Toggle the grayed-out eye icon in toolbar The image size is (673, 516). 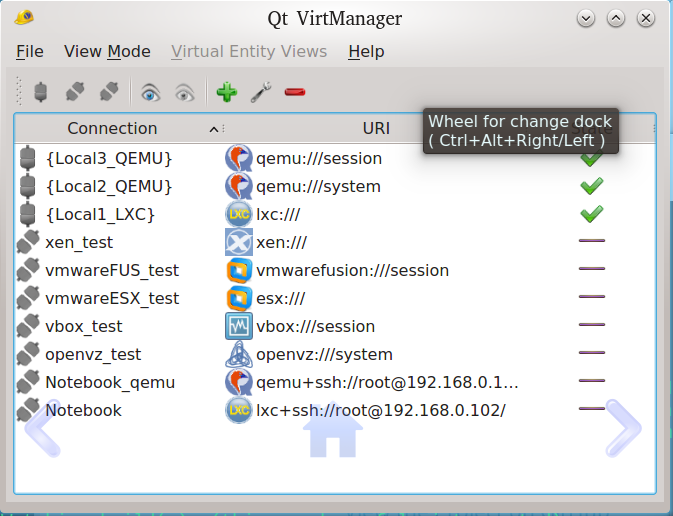(x=185, y=93)
